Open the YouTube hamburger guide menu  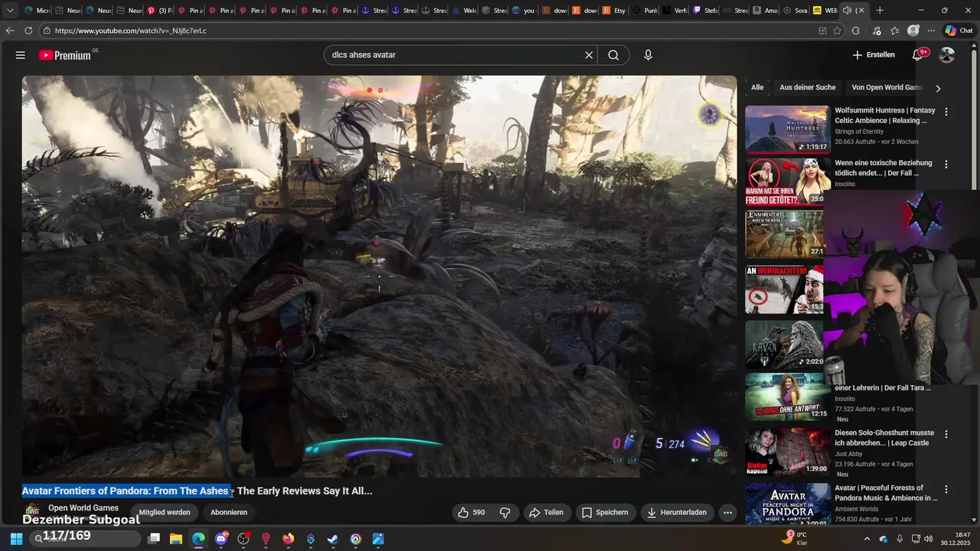pyautogui.click(x=21, y=55)
